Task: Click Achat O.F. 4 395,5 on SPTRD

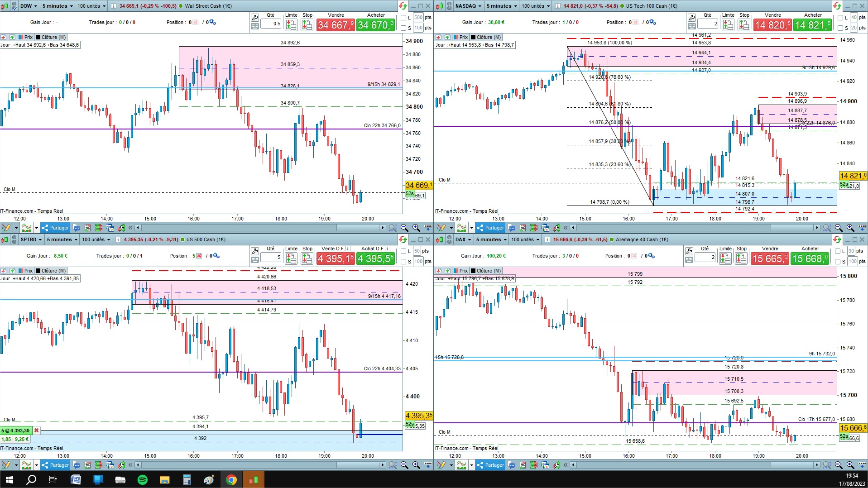Action: point(375,258)
